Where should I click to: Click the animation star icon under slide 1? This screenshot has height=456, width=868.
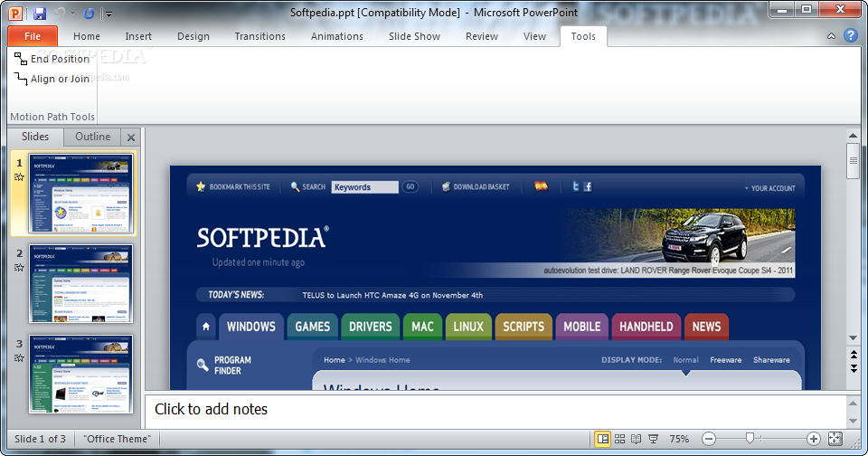(19, 177)
